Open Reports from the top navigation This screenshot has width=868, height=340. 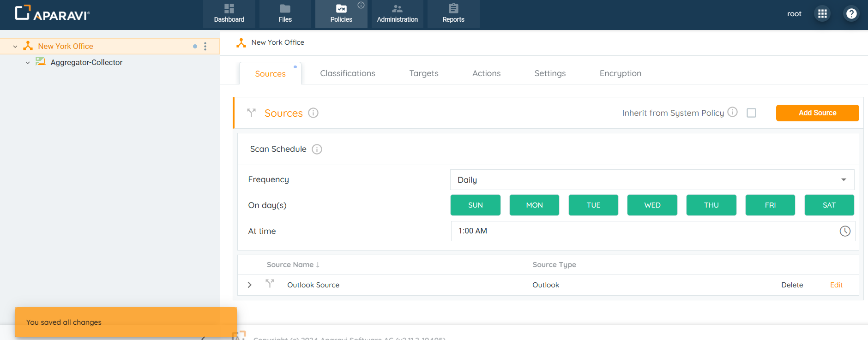[x=453, y=14]
